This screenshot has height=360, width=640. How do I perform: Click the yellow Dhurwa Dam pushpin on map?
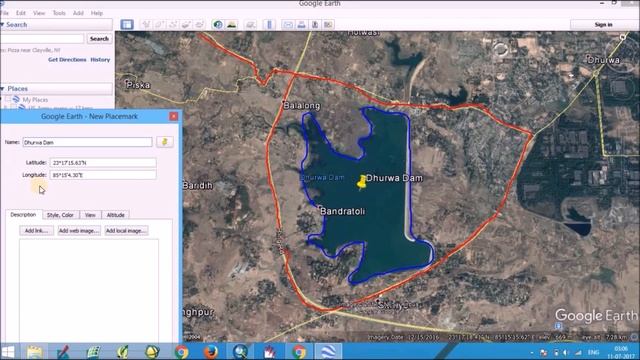coord(361,182)
